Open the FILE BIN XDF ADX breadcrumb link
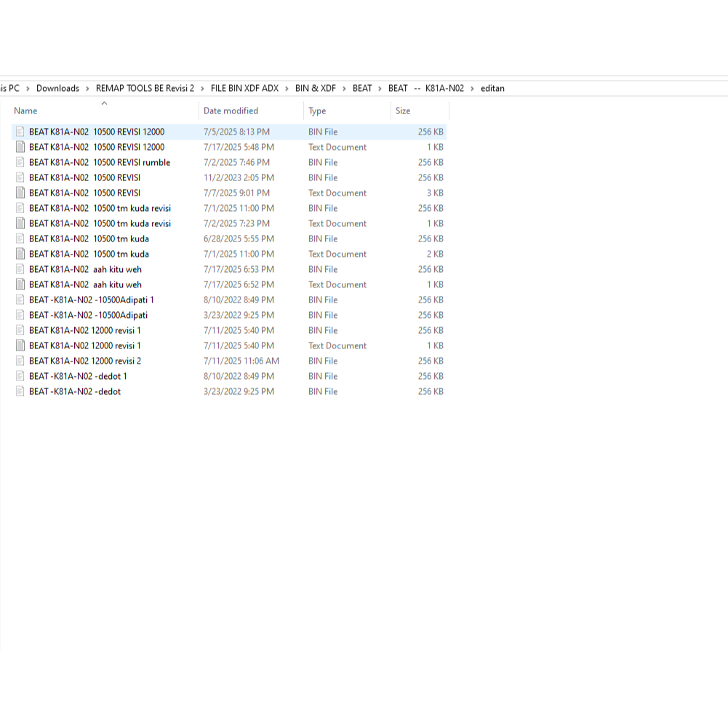 coord(243,88)
